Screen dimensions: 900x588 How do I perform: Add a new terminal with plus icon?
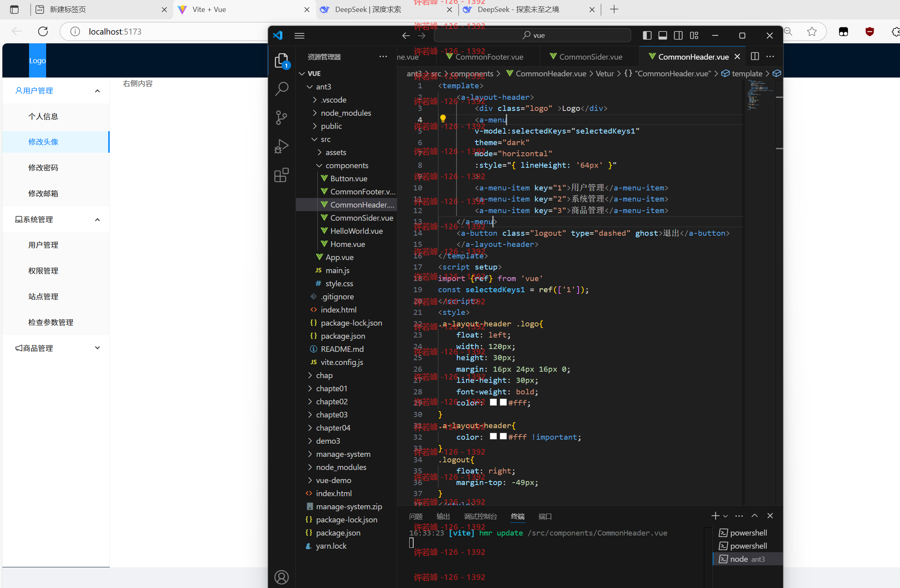(715, 516)
